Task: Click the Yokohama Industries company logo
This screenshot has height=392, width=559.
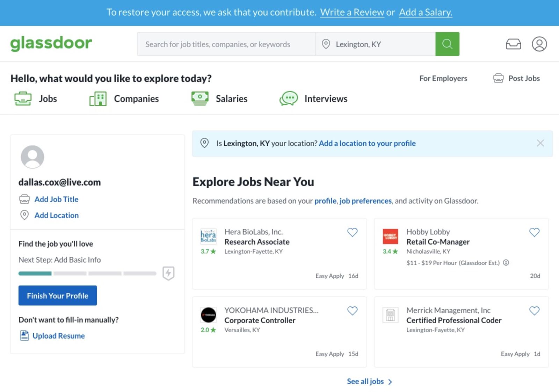Action: pos(208,315)
